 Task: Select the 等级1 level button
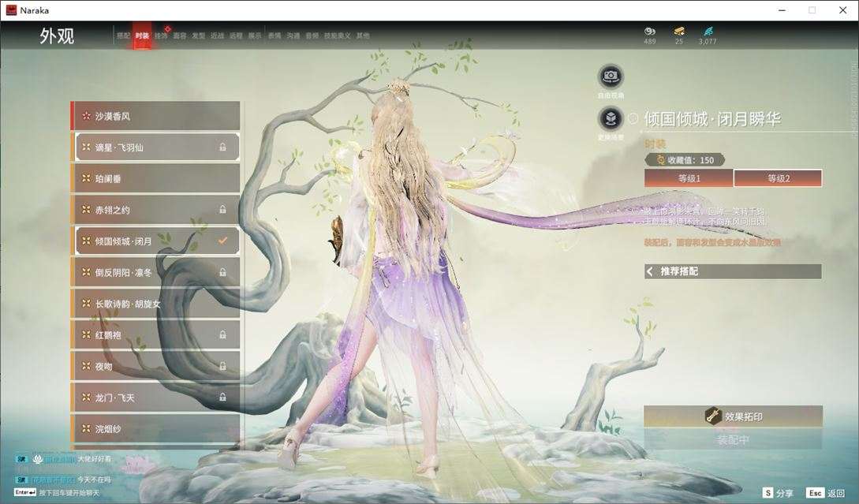689,178
